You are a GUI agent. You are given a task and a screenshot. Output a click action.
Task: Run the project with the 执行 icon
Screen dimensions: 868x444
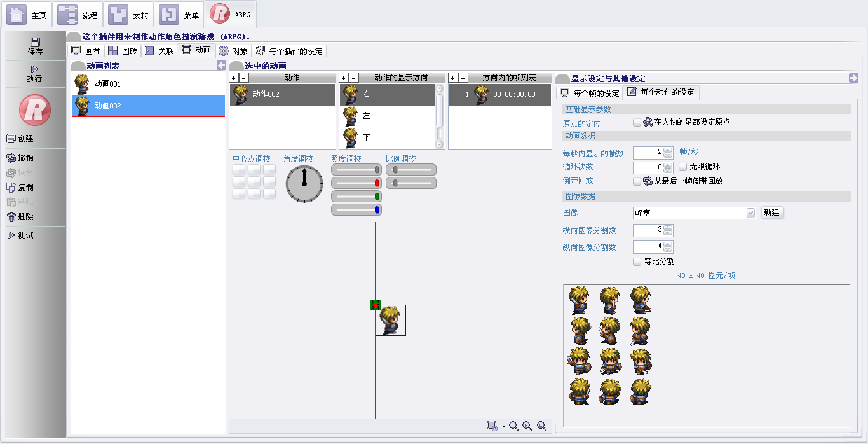35,69
